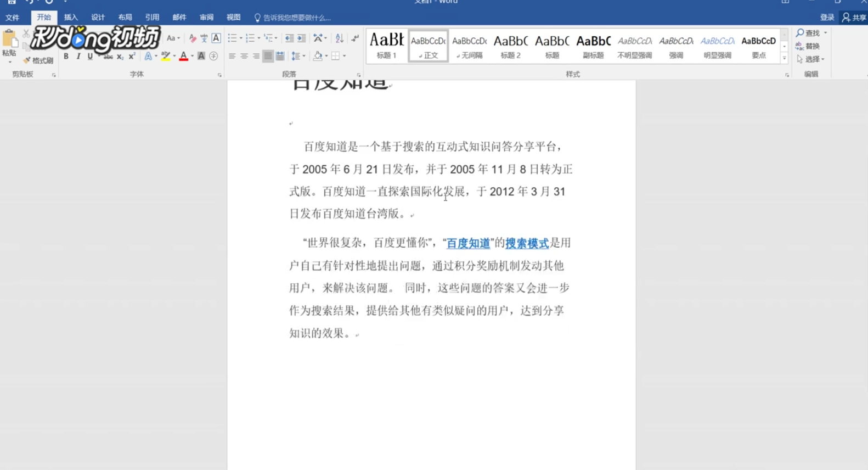
Task: Open Borders dropdown arrow
Action: coord(344,56)
